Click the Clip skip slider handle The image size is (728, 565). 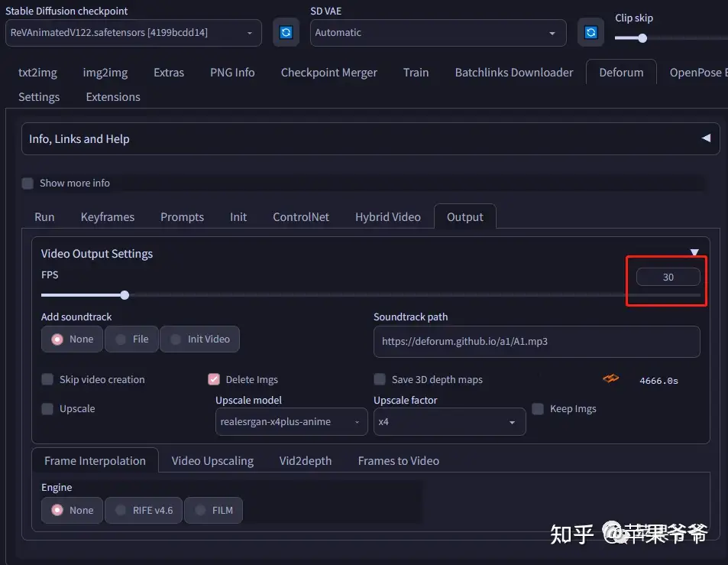(642, 38)
